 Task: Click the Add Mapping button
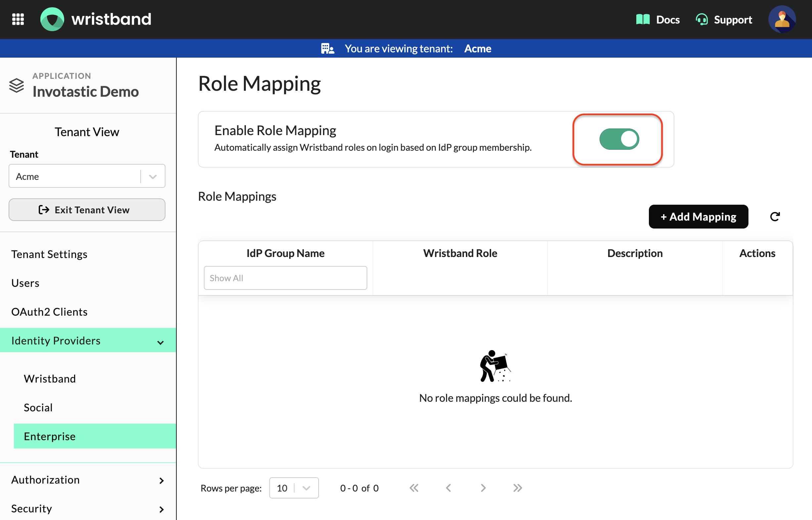[698, 216]
